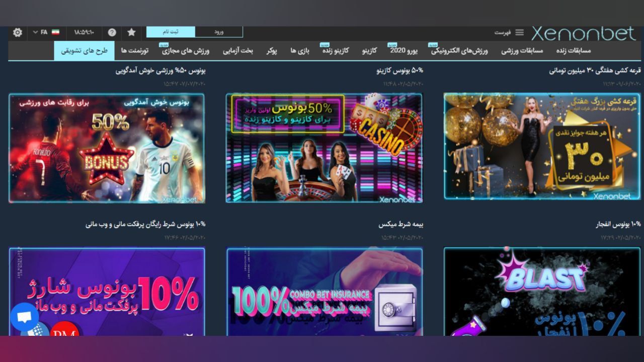This screenshot has height=362, width=644.
Task: Click the help question mark icon
Action: click(112, 32)
